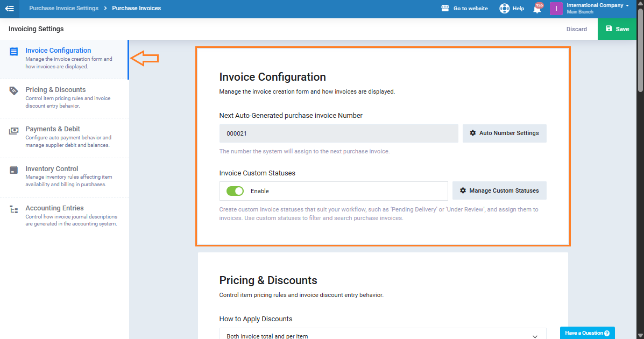Image resolution: width=644 pixels, height=339 pixels.
Task: Open the Help lifebuoy icon
Action: click(x=504, y=9)
